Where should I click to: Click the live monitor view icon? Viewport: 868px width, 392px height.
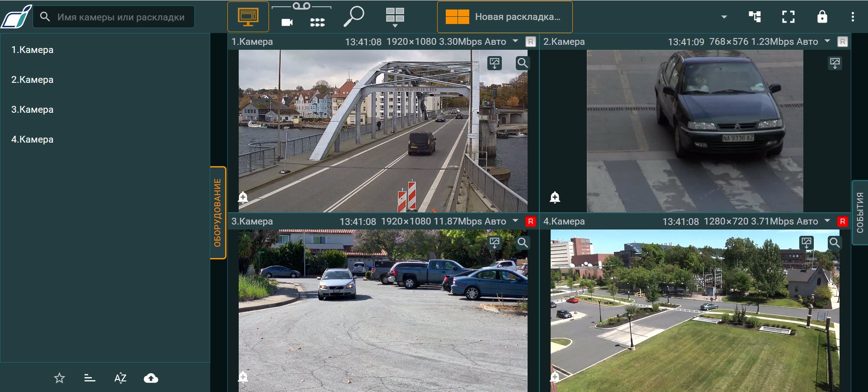pos(248,17)
